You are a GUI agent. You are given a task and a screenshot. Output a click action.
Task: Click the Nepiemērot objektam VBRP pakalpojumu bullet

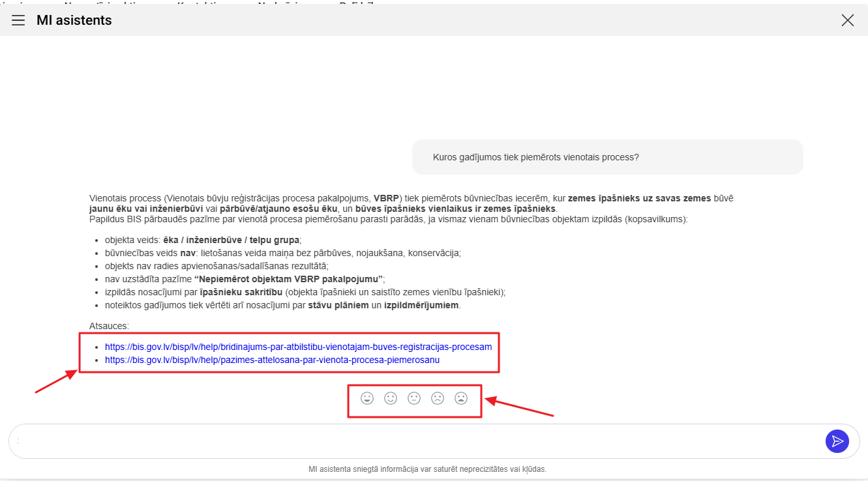pos(245,279)
